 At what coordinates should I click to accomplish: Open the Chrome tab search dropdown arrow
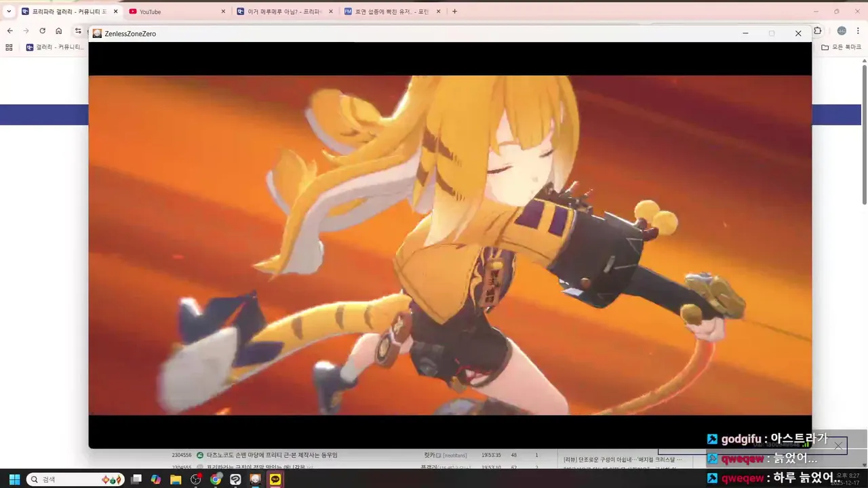[x=9, y=12]
